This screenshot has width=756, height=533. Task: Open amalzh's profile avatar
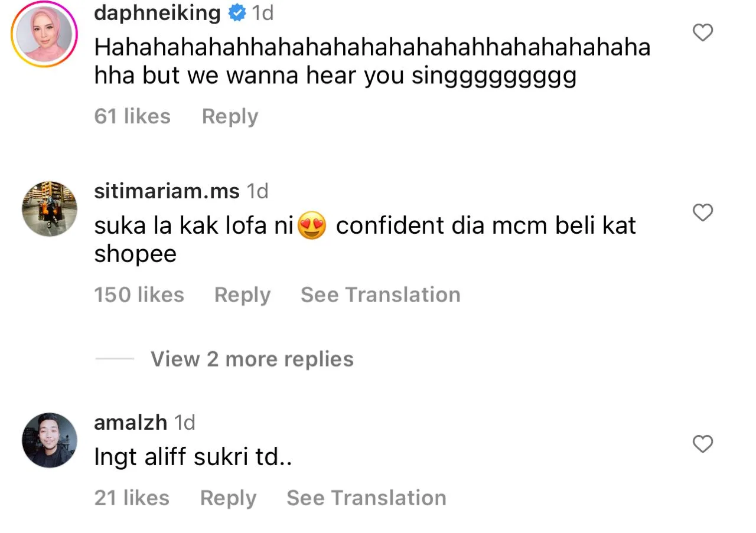coord(50,440)
